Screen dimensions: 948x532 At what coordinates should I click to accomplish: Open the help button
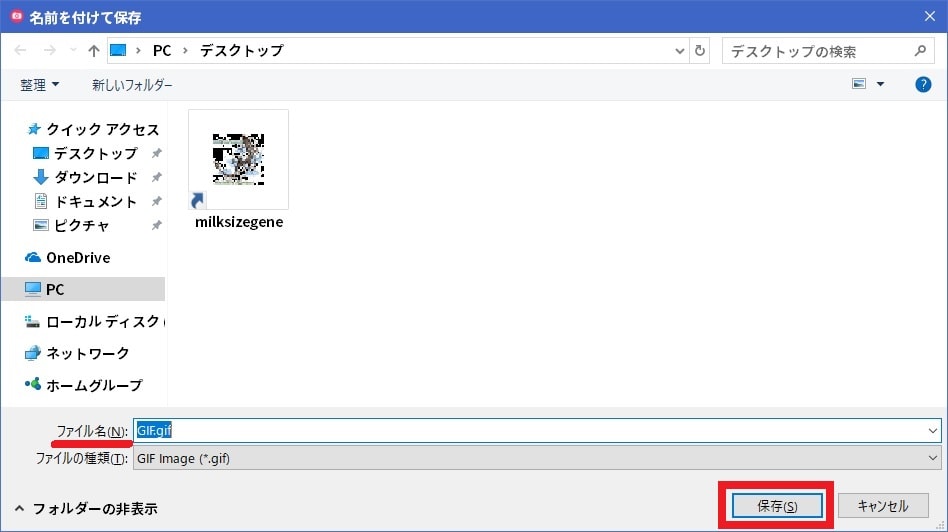[923, 84]
